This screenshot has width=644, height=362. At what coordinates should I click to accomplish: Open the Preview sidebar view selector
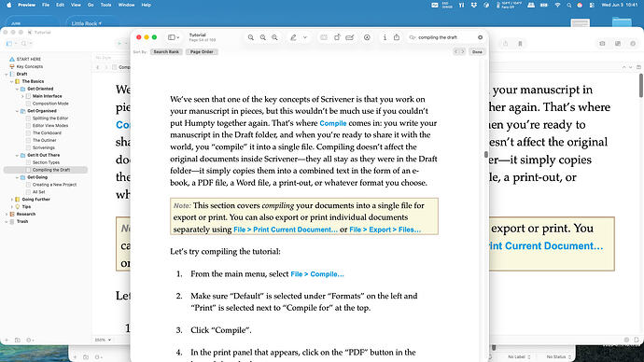(174, 37)
